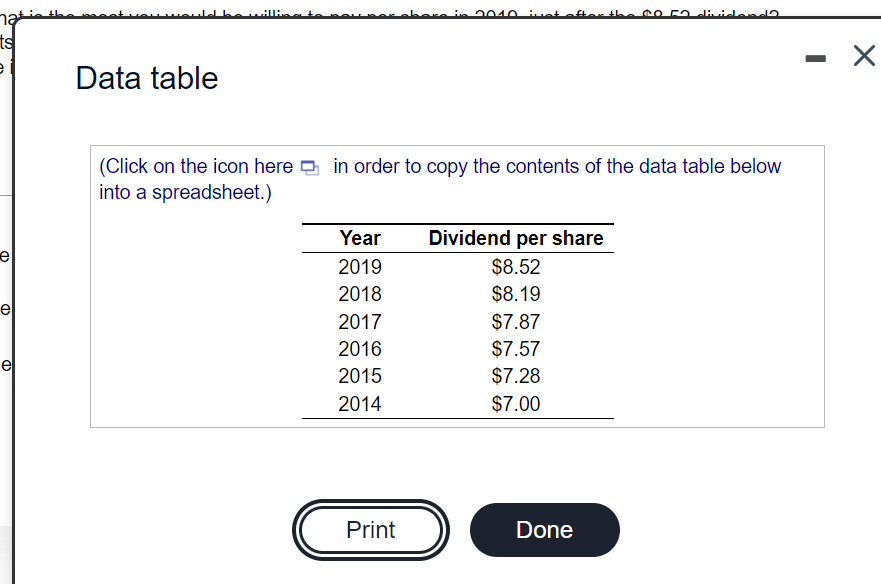Select the 2016 table row
The height and width of the screenshot is (584, 881).
coord(359,349)
